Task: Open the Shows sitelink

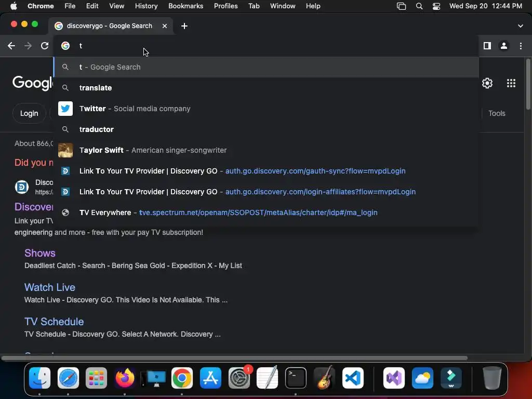Action: (x=39, y=253)
